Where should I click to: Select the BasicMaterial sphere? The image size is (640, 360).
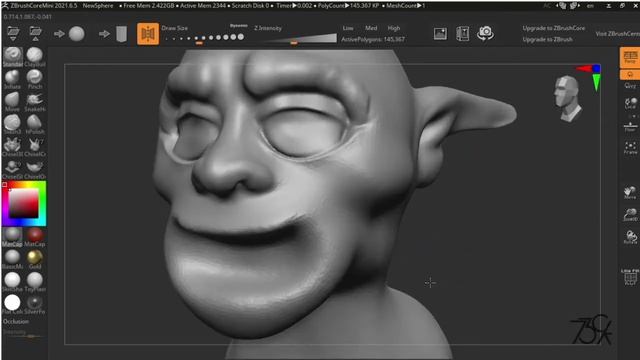[x=12, y=260]
